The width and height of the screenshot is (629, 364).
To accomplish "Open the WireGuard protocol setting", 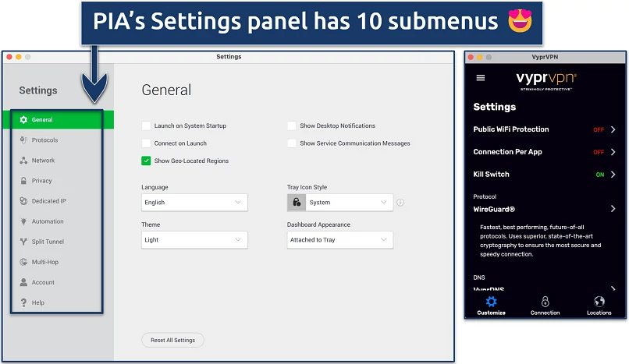I will pyautogui.click(x=545, y=209).
